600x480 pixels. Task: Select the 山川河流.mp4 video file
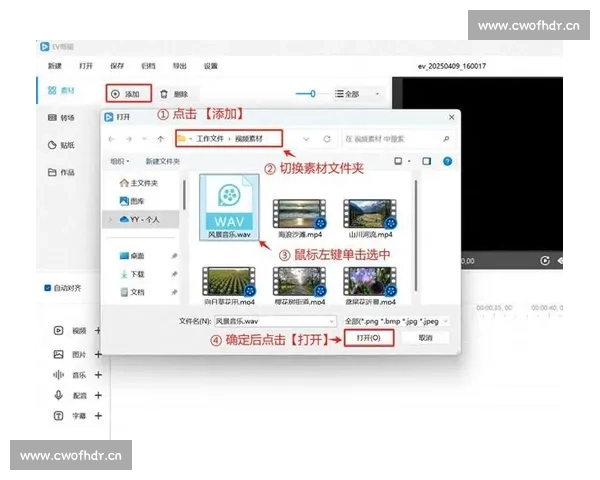(x=370, y=218)
